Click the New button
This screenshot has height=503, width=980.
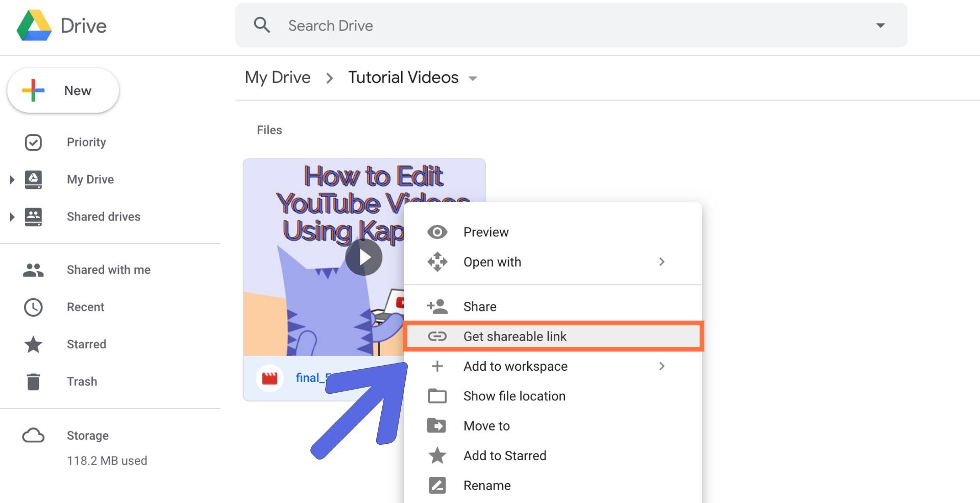[63, 91]
